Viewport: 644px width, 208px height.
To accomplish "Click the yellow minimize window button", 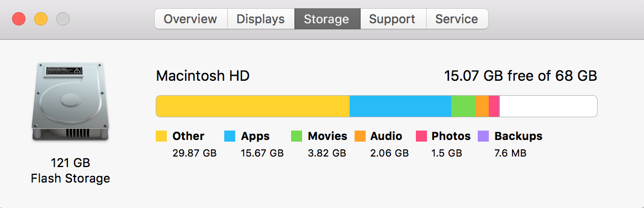I will pos(41,19).
